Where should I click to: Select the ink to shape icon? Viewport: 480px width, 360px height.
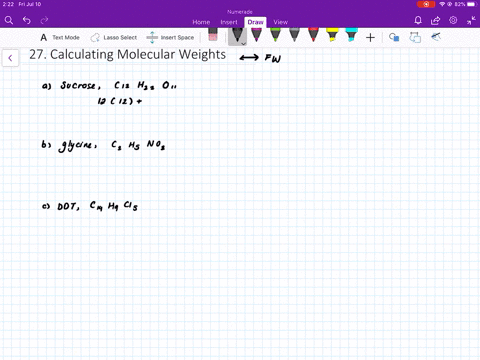click(415, 37)
